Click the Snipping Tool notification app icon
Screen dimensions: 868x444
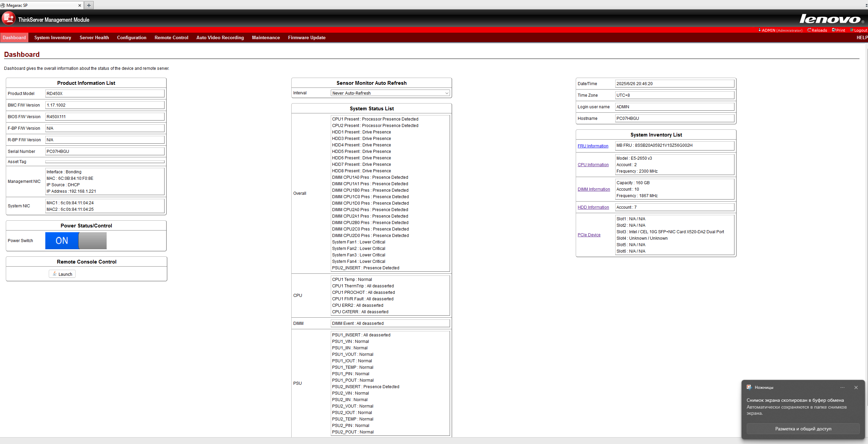749,387
